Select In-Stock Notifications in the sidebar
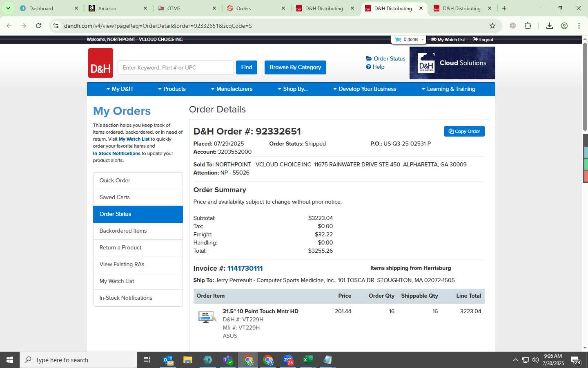This screenshot has height=368, width=588. [x=138, y=298]
